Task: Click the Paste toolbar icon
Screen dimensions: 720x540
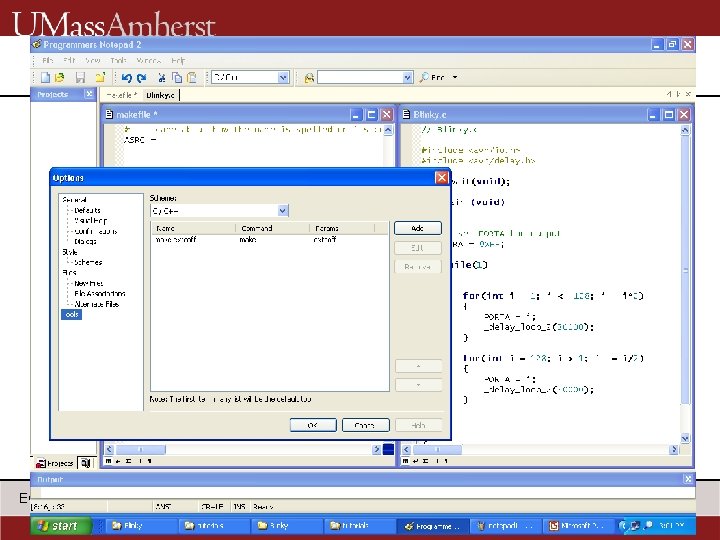Action: click(191, 78)
